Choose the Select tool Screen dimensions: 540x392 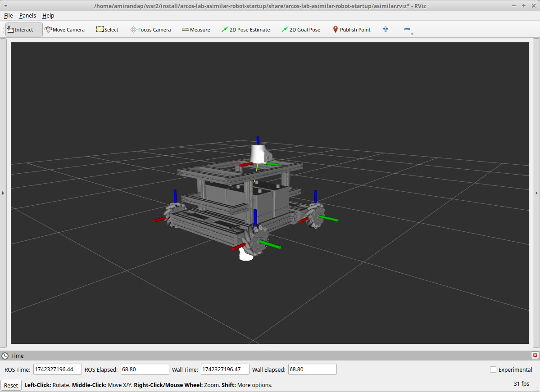coord(107,30)
